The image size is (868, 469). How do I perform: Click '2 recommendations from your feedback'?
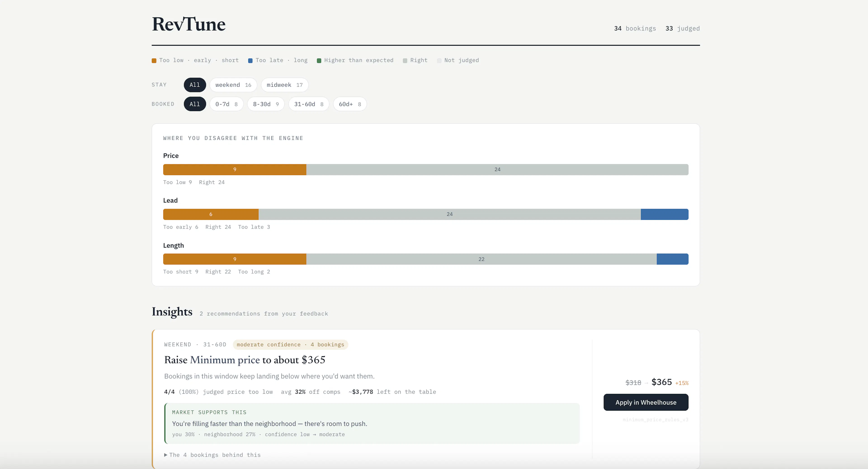[x=264, y=314]
